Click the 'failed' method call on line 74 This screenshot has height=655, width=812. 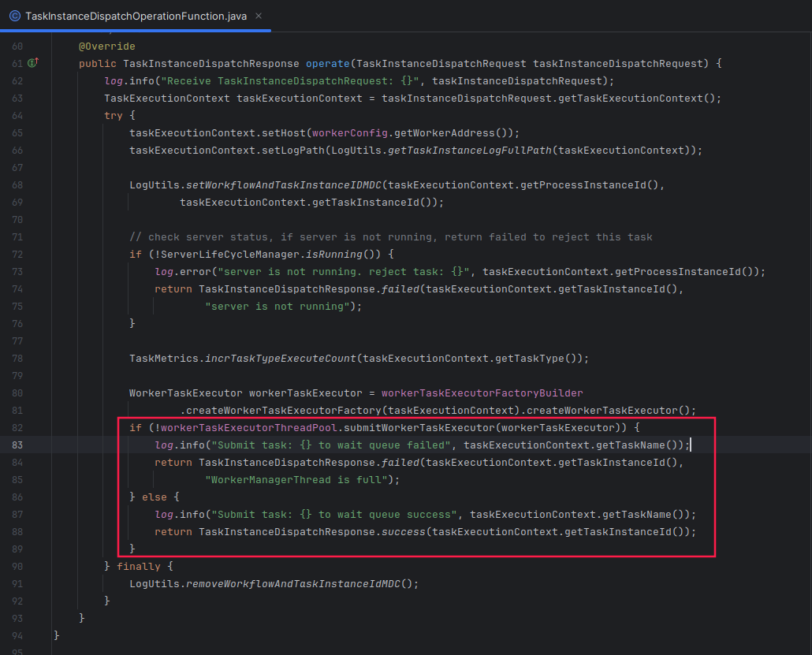[x=400, y=289]
